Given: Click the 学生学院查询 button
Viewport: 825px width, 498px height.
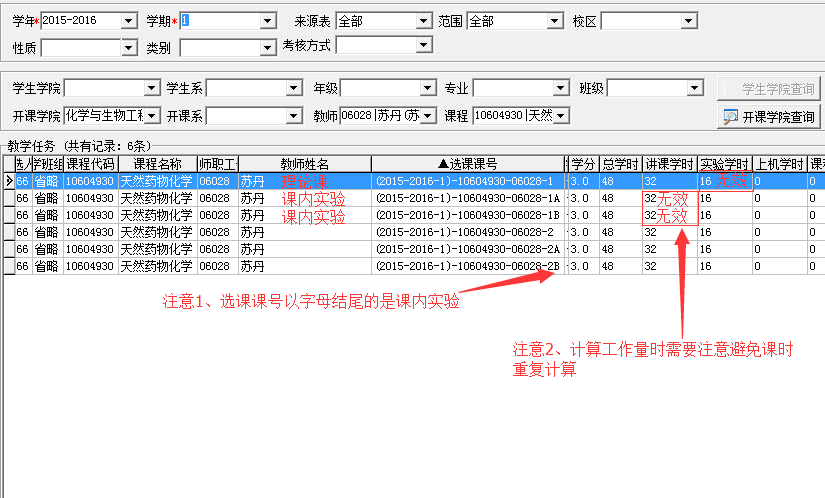Looking at the screenshot, I should [x=768, y=88].
